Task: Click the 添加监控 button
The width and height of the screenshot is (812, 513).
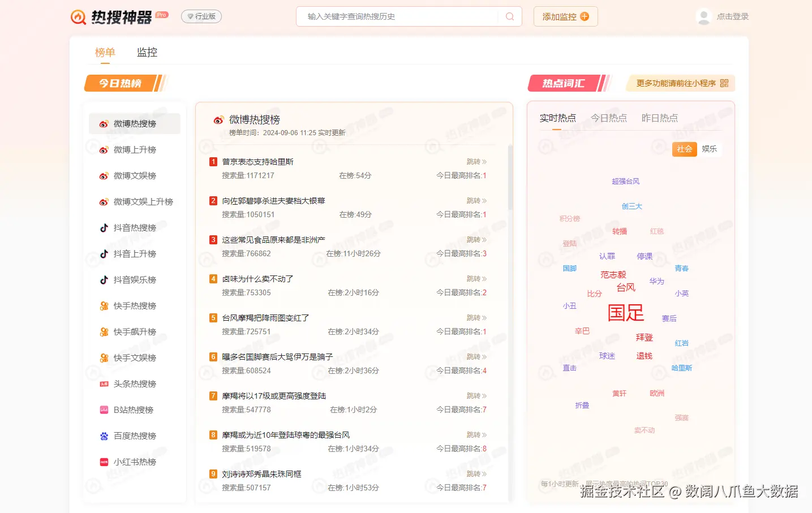Action: coord(566,16)
